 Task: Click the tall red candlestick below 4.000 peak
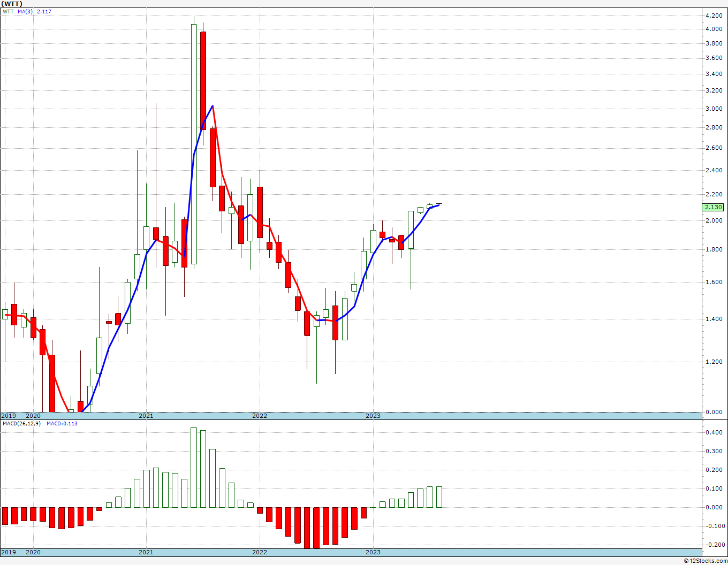click(203, 80)
